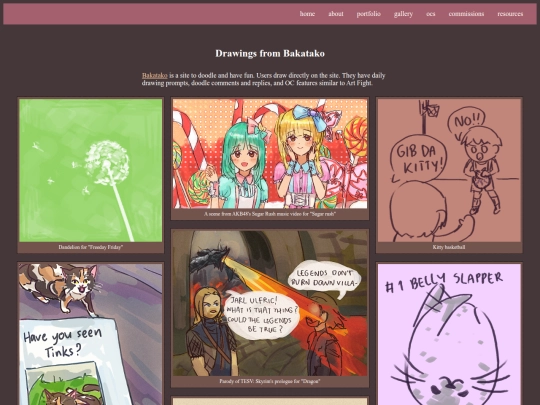Open the green dandelion drawing

91,170
